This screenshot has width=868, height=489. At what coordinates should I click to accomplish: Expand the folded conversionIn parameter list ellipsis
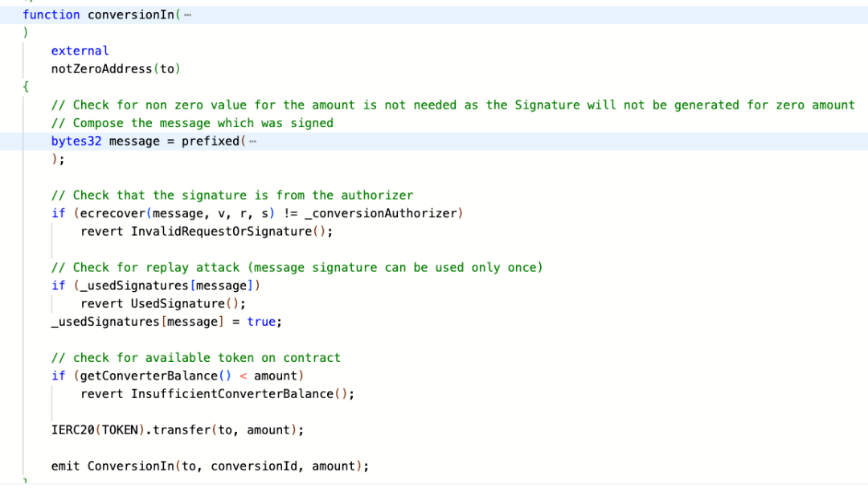pyautogui.click(x=187, y=15)
